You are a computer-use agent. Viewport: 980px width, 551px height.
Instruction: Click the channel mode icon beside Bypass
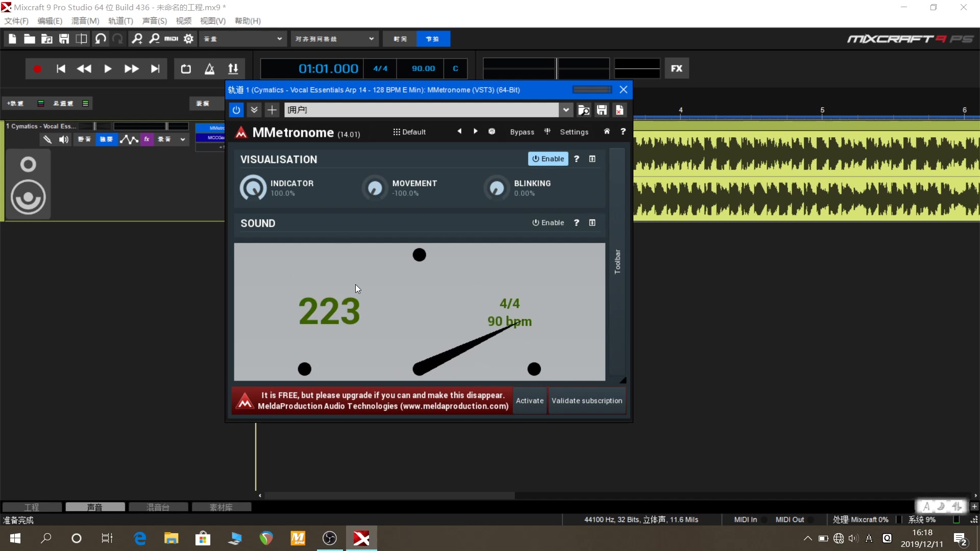(x=547, y=131)
